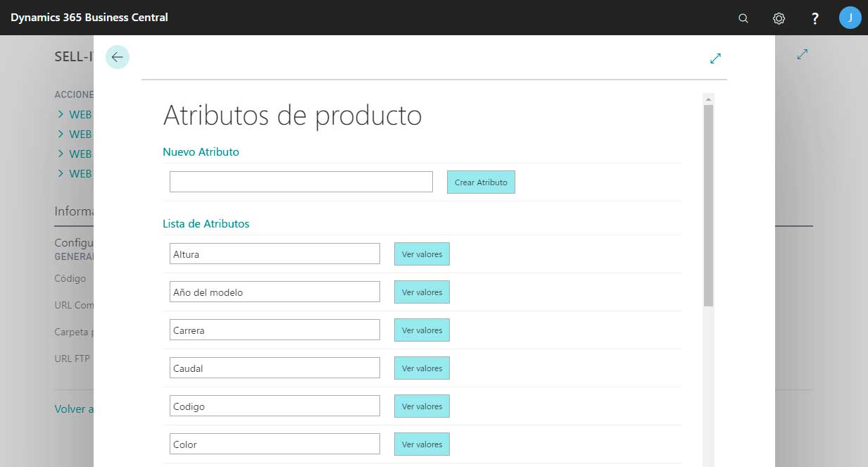Viewport: 868px width, 467px height.
Task: View values for the Altura attribute
Action: pos(422,254)
